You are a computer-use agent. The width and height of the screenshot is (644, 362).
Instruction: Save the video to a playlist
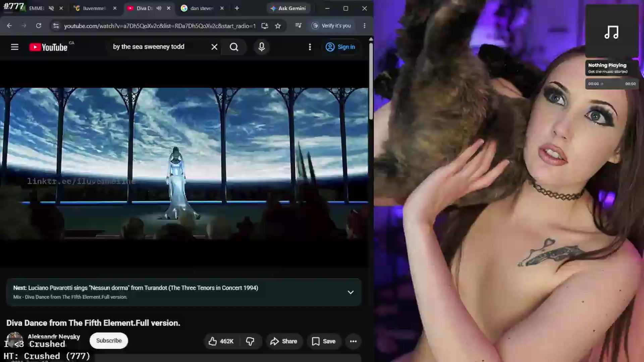[x=324, y=341]
